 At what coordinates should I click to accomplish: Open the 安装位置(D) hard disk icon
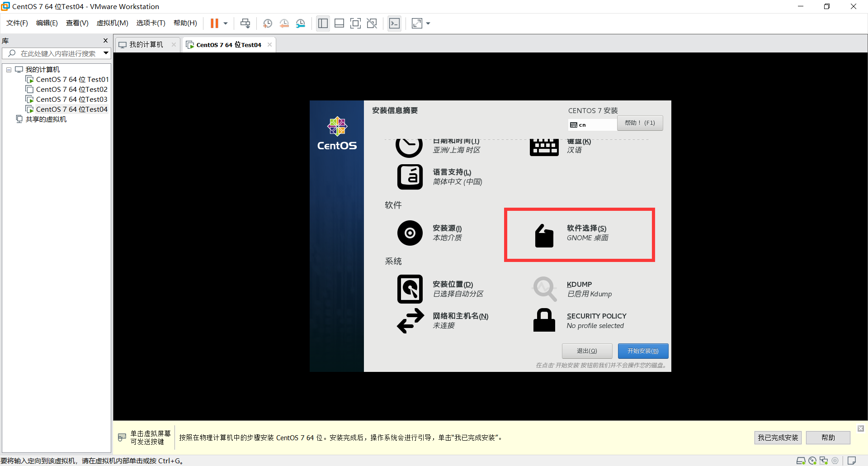(x=410, y=289)
